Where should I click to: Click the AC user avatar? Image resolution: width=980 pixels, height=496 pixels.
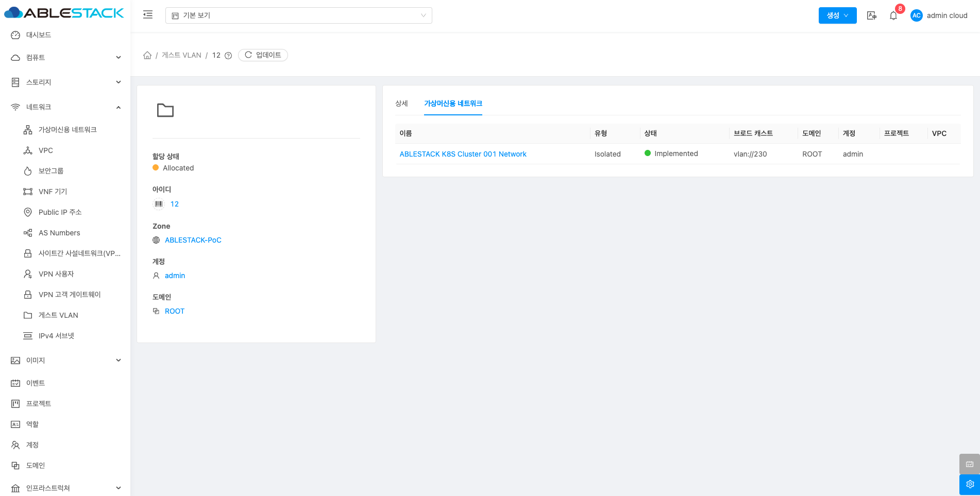click(917, 15)
